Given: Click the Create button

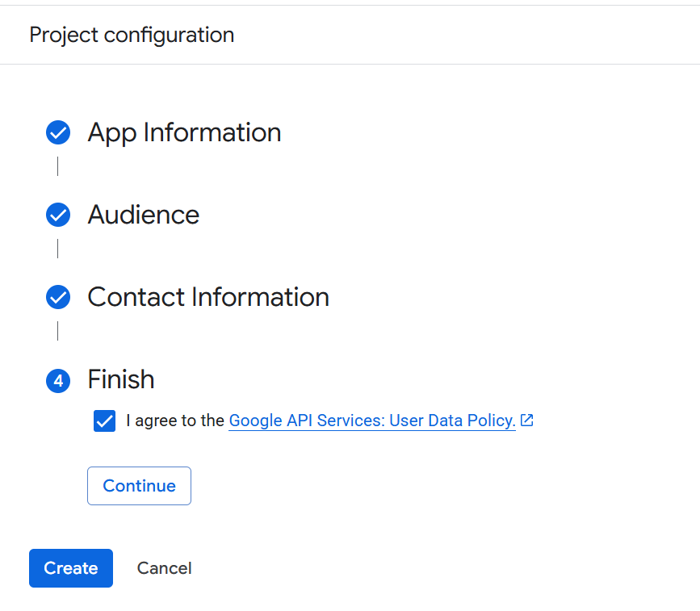Looking at the screenshot, I should click(x=70, y=568).
